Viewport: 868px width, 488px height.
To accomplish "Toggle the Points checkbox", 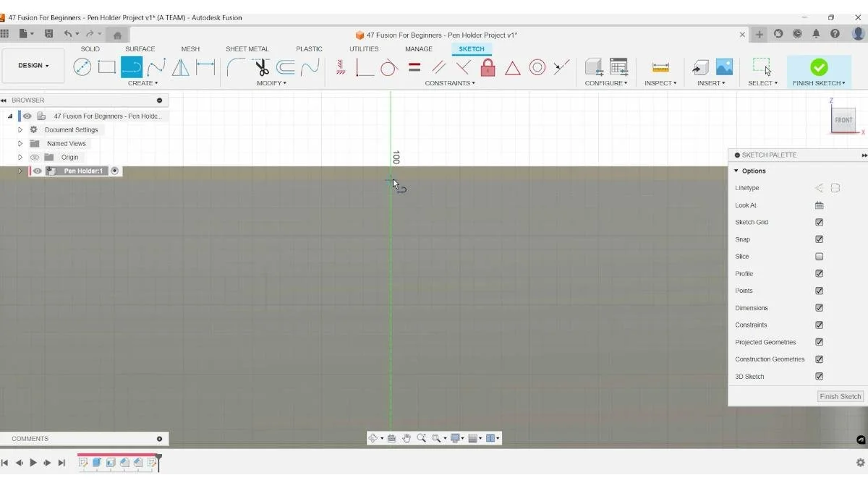I will click(820, 291).
